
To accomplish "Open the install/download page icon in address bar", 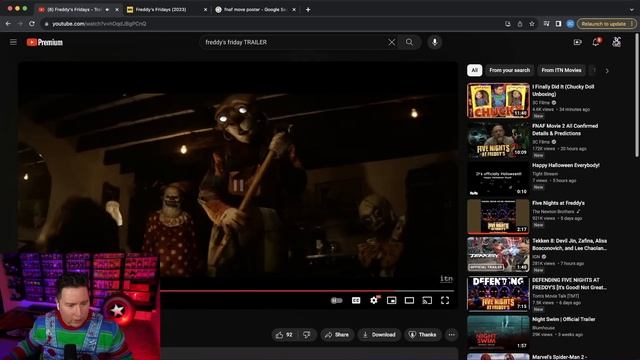I will [x=507, y=24].
